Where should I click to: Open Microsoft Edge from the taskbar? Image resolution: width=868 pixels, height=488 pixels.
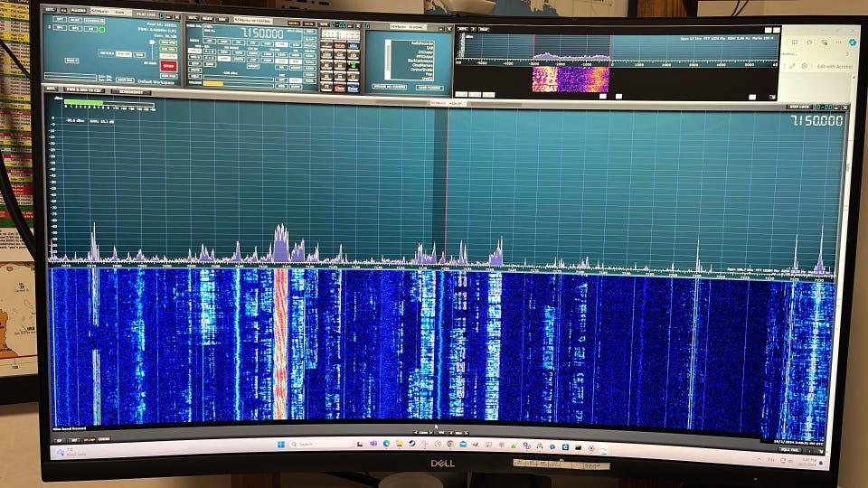point(386,443)
